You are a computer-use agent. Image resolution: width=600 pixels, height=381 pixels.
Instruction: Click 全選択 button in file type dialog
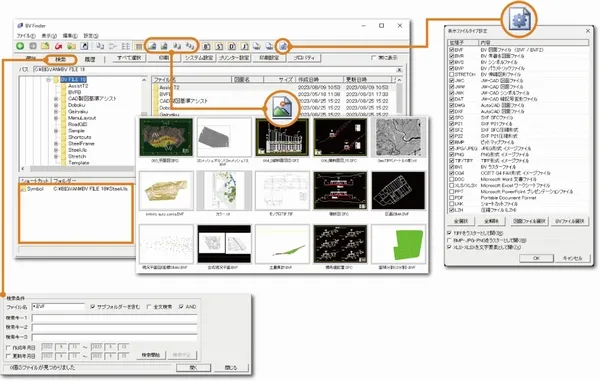461,221
